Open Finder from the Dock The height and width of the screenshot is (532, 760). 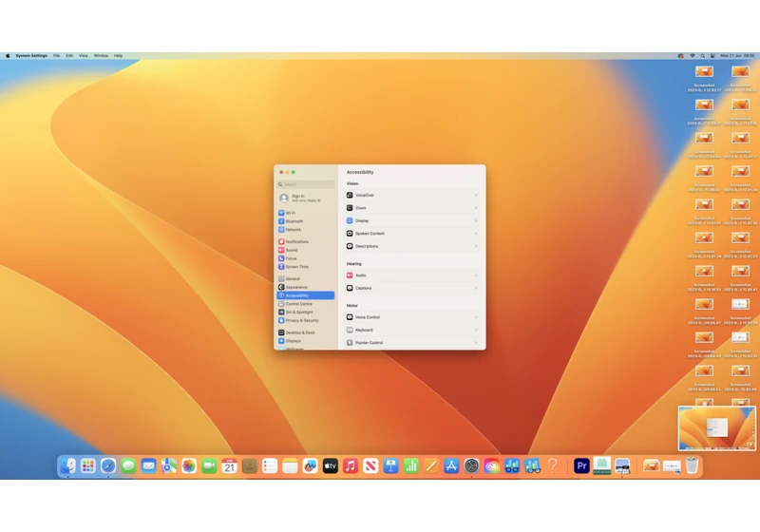click(x=67, y=466)
